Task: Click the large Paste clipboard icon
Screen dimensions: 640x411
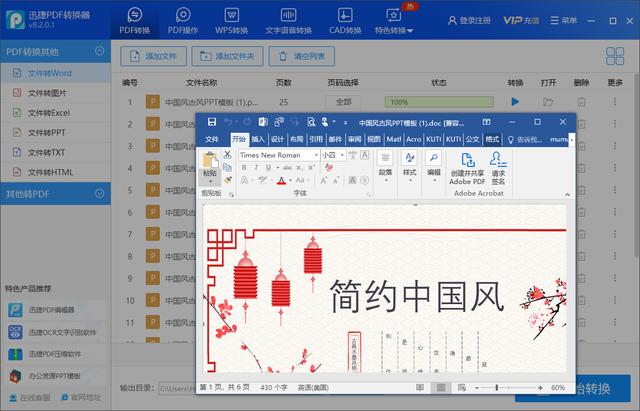Action: [210, 160]
